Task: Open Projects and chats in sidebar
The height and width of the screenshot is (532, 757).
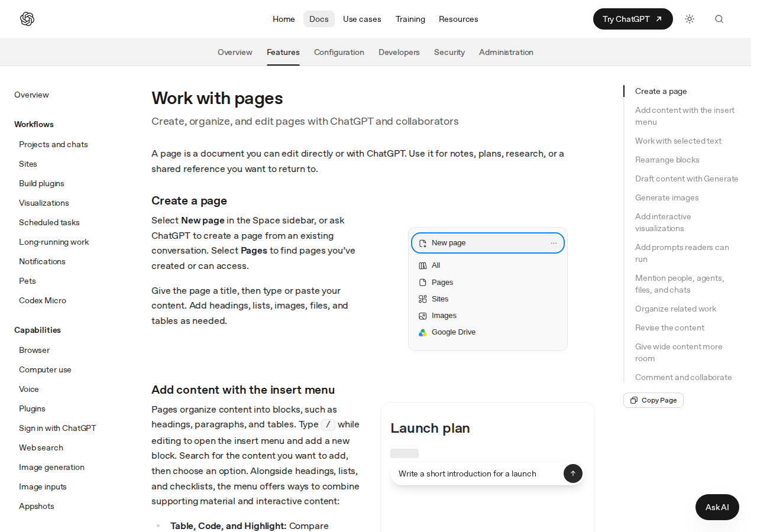Action: (x=53, y=144)
